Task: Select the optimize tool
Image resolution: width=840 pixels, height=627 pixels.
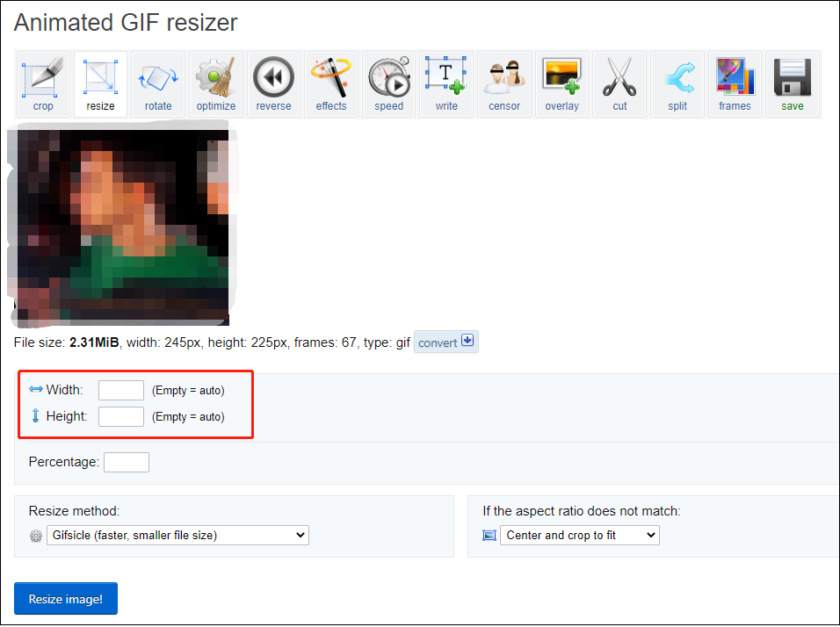Action: pyautogui.click(x=215, y=83)
